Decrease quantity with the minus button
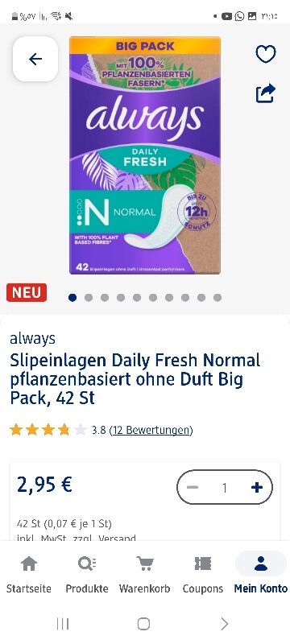 tap(193, 487)
